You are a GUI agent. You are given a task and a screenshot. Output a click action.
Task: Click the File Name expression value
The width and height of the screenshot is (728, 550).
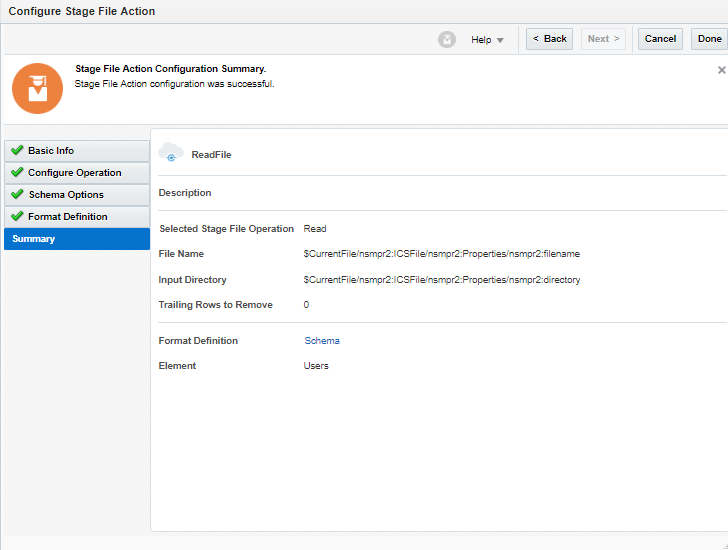(x=441, y=254)
